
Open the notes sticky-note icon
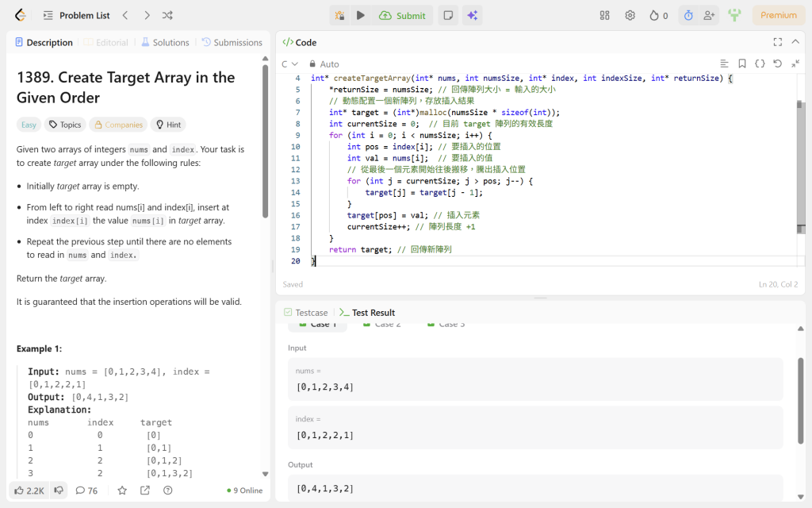[x=448, y=15]
